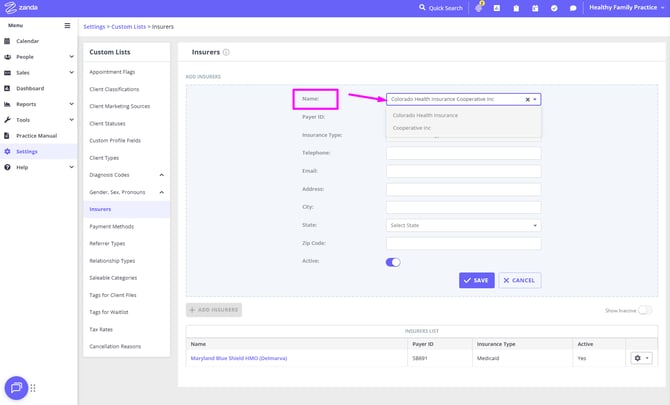Clear the selected insurer name with the X
This screenshot has height=405, width=670.
pyautogui.click(x=527, y=100)
